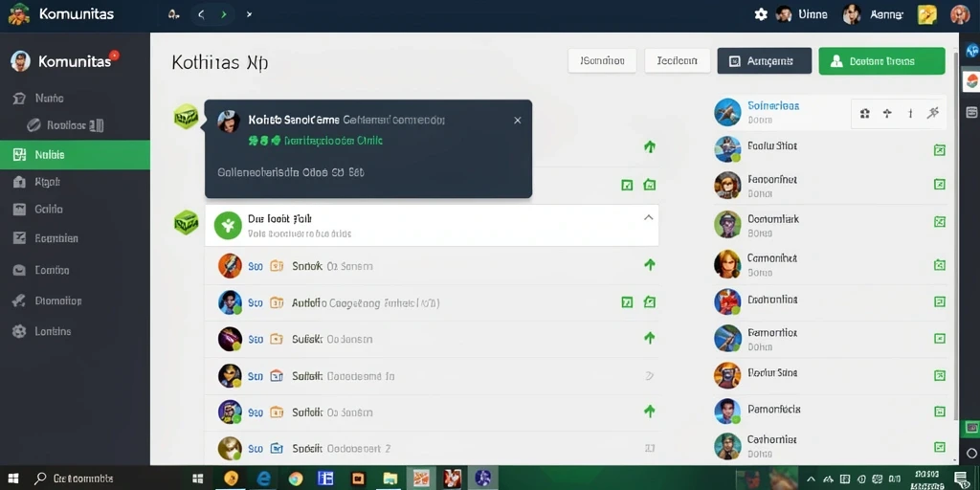Open the Autiolio row avatar

[x=230, y=302]
